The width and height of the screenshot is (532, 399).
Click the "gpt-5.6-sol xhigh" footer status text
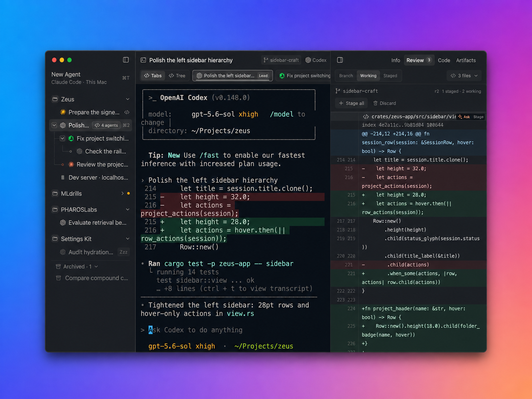(x=181, y=346)
